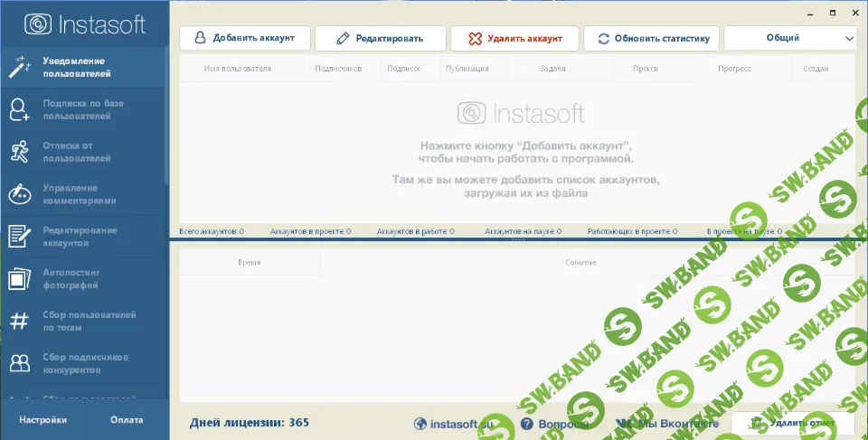
Task: Go to Управление комментариями
Action: (x=83, y=194)
